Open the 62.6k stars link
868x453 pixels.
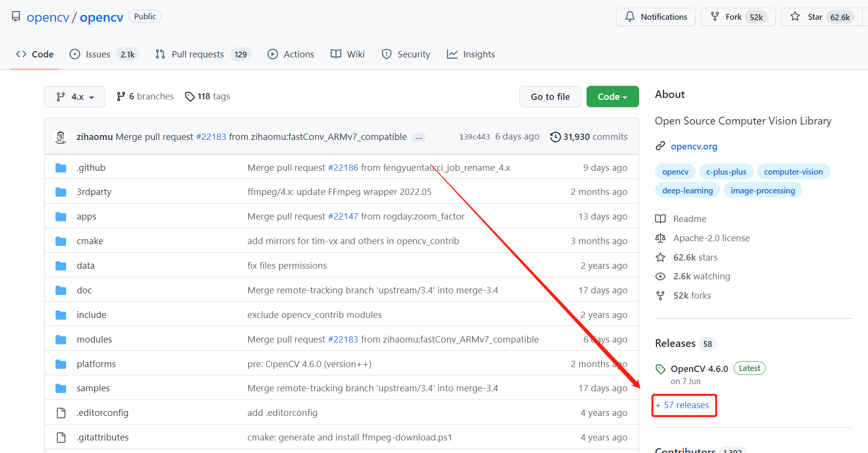(695, 258)
